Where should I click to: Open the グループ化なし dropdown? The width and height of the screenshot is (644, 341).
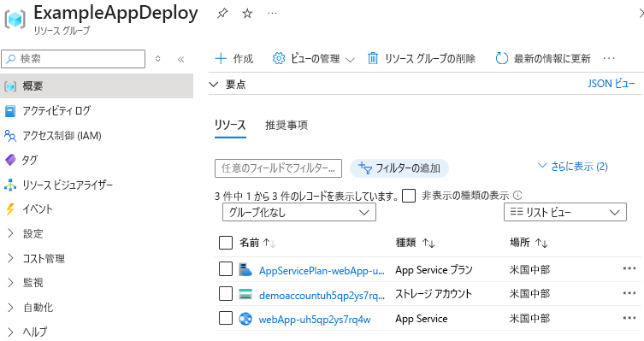pyautogui.click(x=299, y=213)
